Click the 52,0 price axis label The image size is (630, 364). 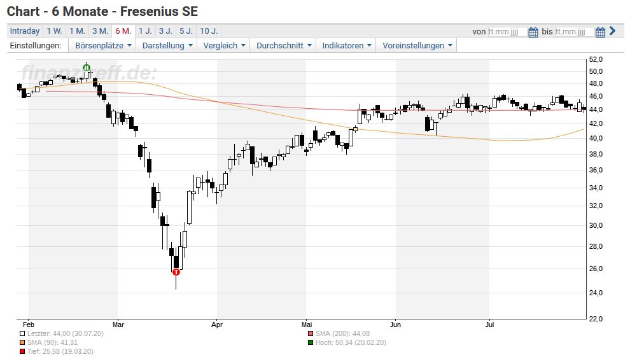click(596, 59)
